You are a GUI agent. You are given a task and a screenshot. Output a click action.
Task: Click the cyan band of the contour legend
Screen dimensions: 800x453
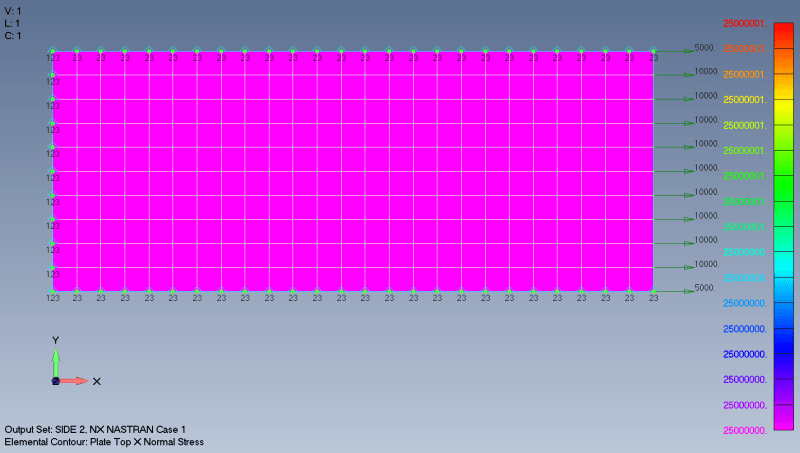click(784, 264)
